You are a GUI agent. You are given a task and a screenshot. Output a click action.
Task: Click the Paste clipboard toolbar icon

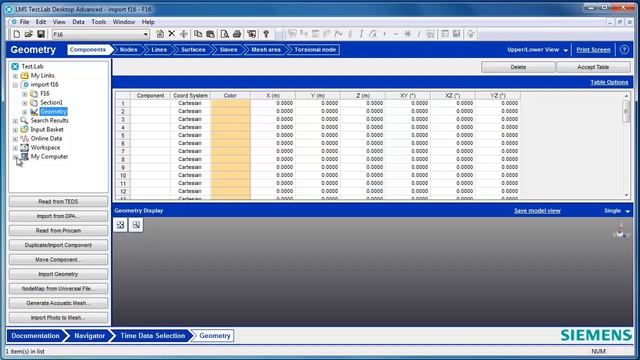pyautogui.click(x=211, y=34)
